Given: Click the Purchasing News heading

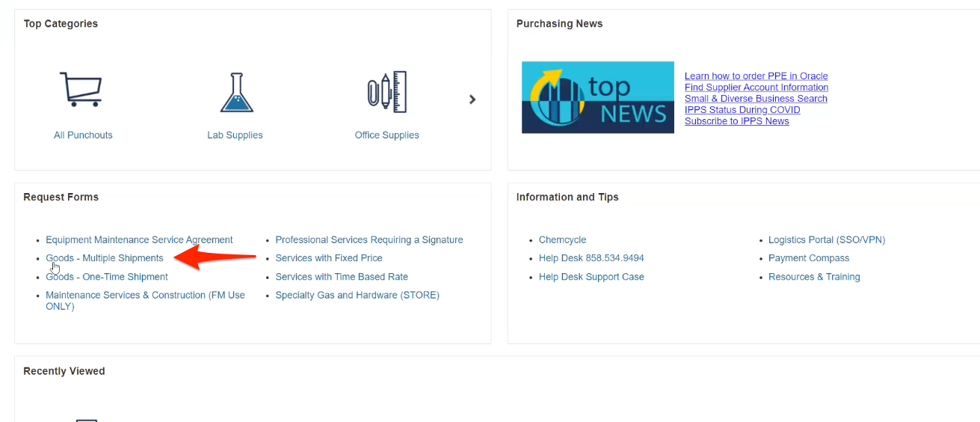Looking at the screenshot, I should click(x=559, y=24).
